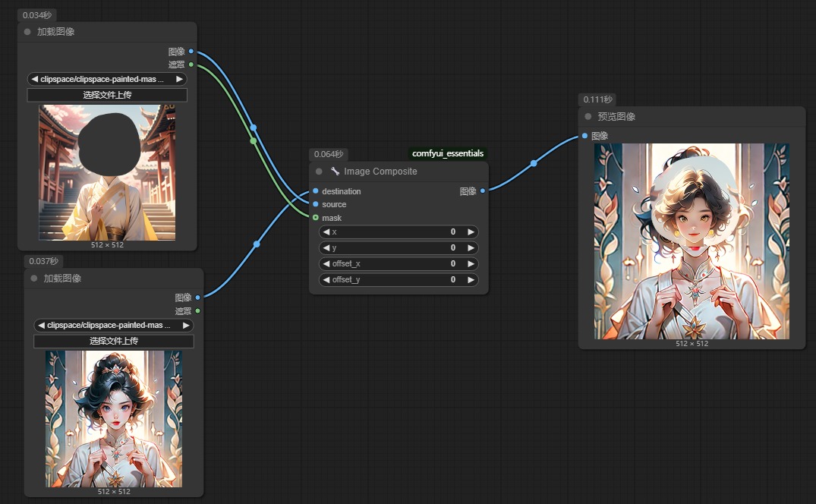Click the source input socket on Image Composite
This screenshot has width=816, height=504.
[x=316, y=204]
